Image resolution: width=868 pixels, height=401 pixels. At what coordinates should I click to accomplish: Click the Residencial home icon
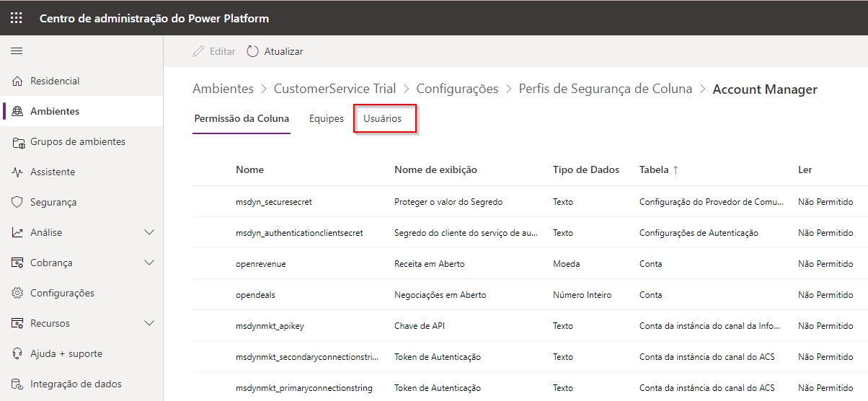[x=18, y=81]
